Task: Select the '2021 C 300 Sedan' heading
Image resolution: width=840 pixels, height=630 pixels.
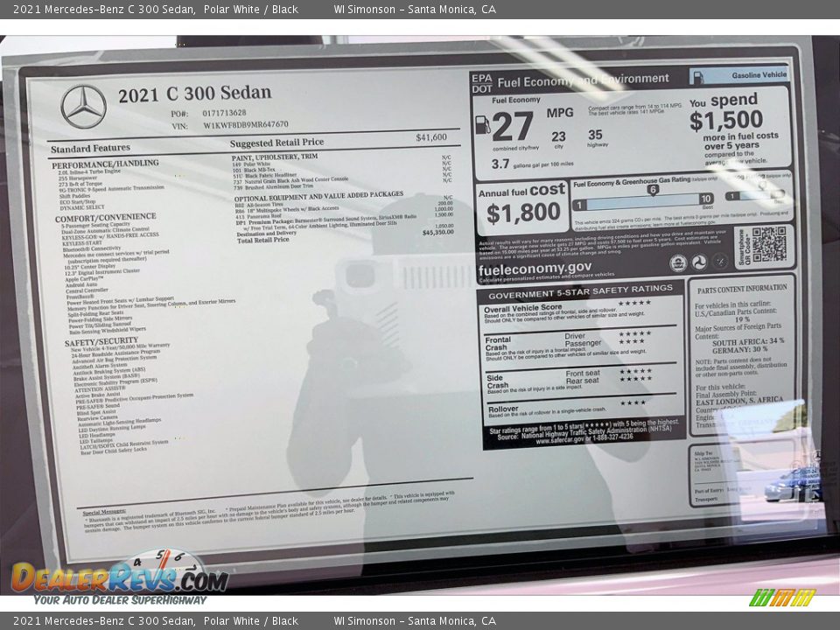Action: [x=195, y=94]
